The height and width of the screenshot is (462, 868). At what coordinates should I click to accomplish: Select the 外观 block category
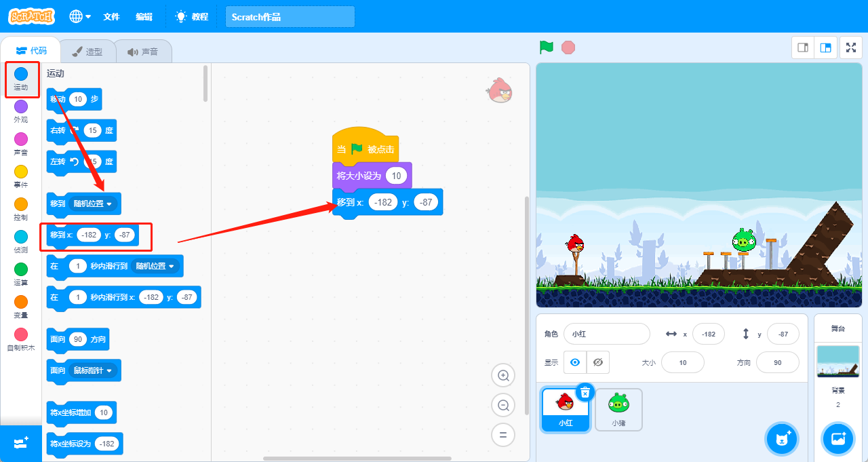21,112
